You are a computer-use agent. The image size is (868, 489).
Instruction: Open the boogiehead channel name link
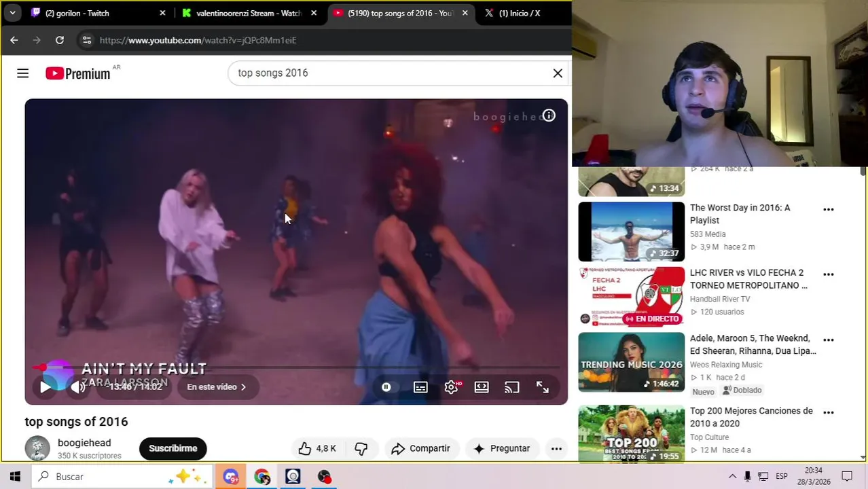(84, 443)
